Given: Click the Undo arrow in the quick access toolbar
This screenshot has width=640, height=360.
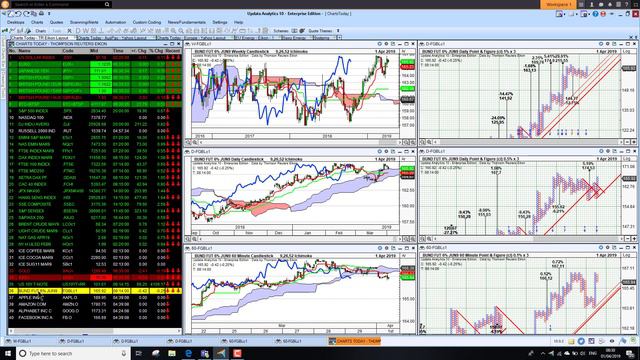Looking at the screenshot, I should [19, 13].
